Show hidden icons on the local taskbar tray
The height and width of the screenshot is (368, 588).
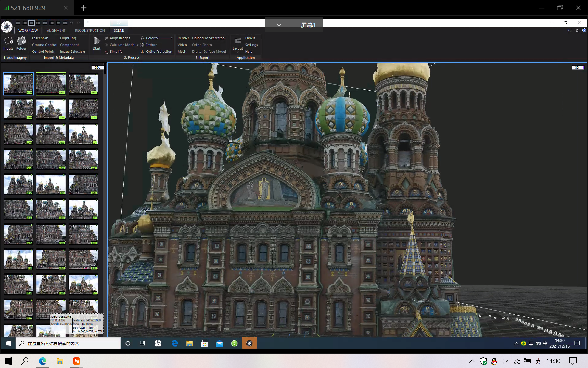(472, 361)
